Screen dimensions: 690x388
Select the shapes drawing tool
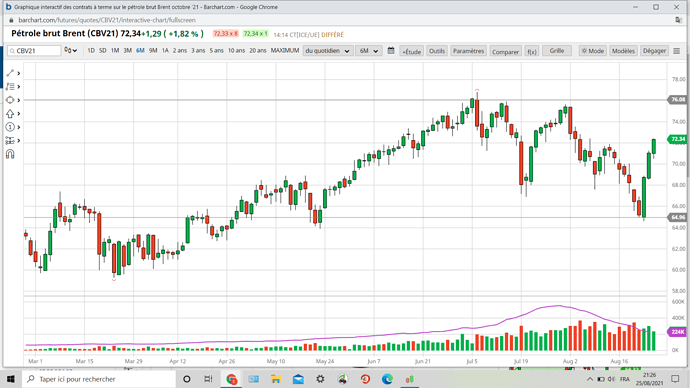click(10, 100)
